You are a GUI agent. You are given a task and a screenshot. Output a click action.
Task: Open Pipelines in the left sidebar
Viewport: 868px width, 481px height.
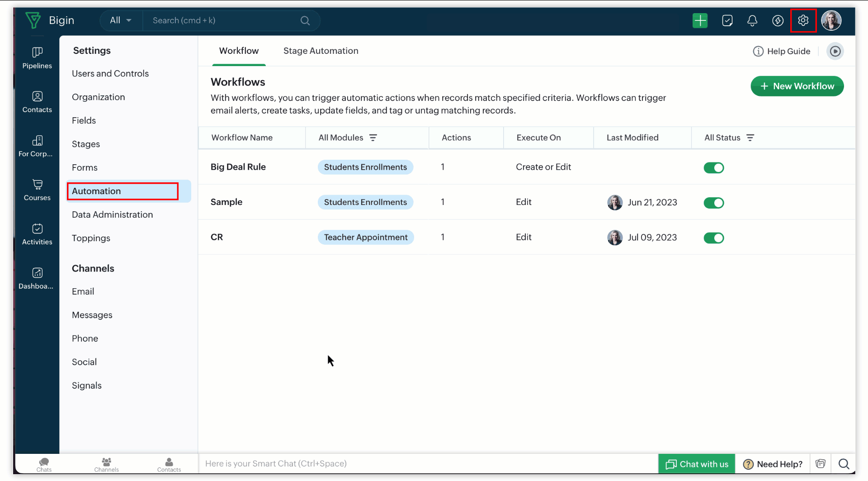pos(37,58)
